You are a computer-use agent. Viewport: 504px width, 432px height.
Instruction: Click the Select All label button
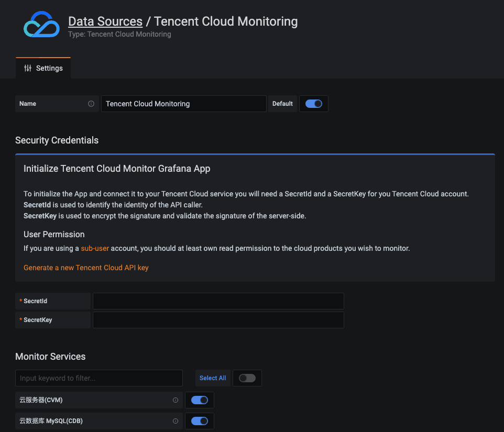(x=213, y=378)
